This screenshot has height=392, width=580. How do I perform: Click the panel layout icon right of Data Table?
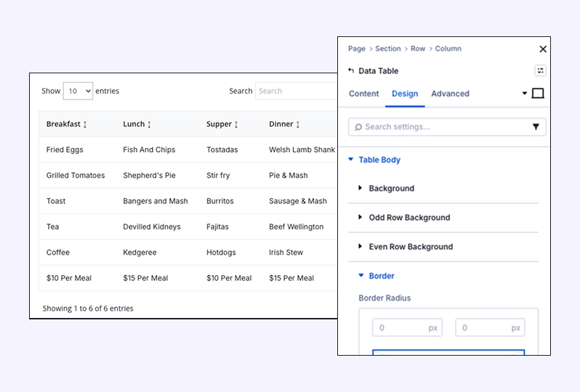point(540,71)
